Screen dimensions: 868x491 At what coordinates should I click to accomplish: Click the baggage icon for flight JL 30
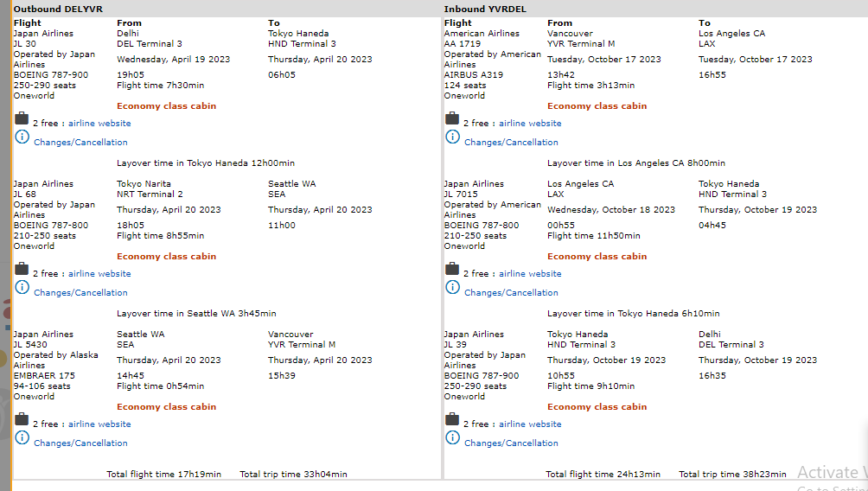point(22,118)
